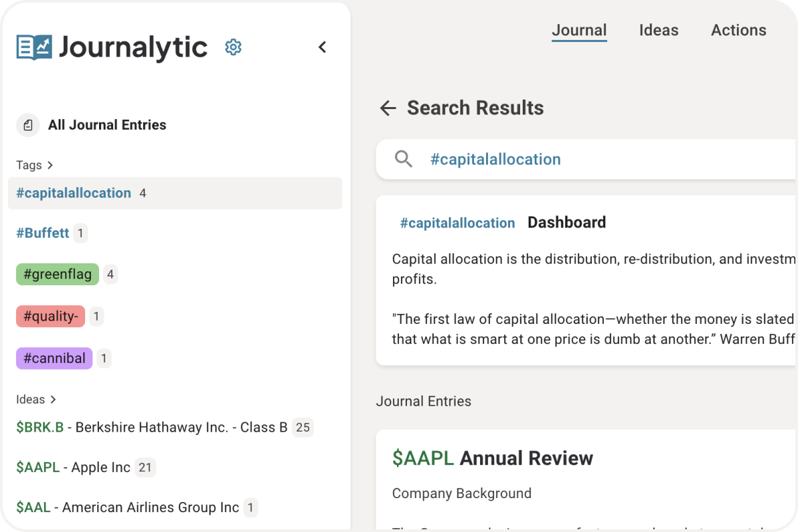Viewport: 798px width, 532px height.
Task: Click the count 4 beside #greenflag
Action: [110, 274]
